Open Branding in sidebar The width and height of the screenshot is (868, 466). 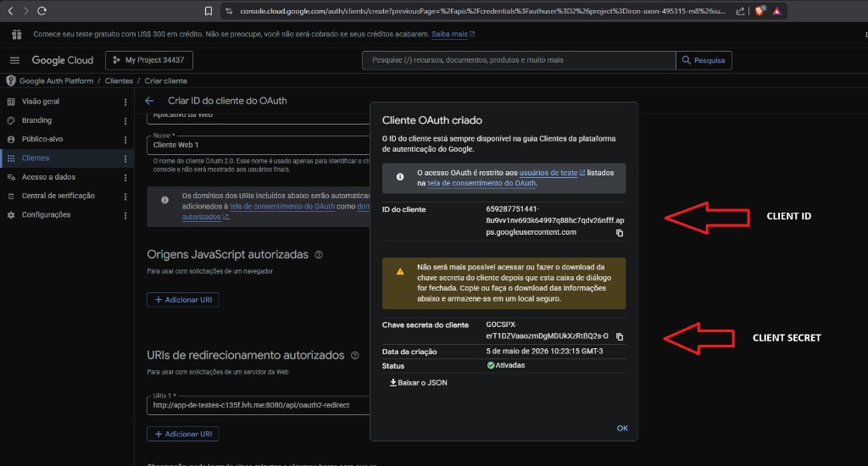pyautogui.click(x=36, y=120)
